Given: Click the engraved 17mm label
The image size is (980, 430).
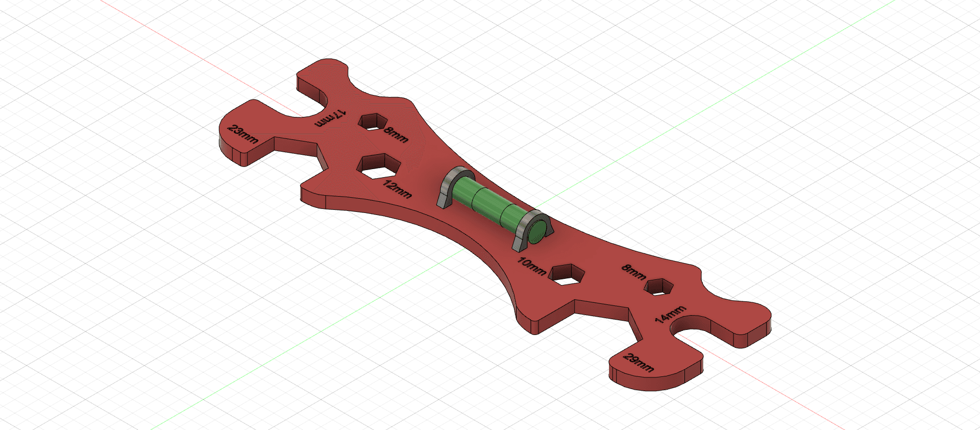Looking at the screenshot, I should (330, 118).
